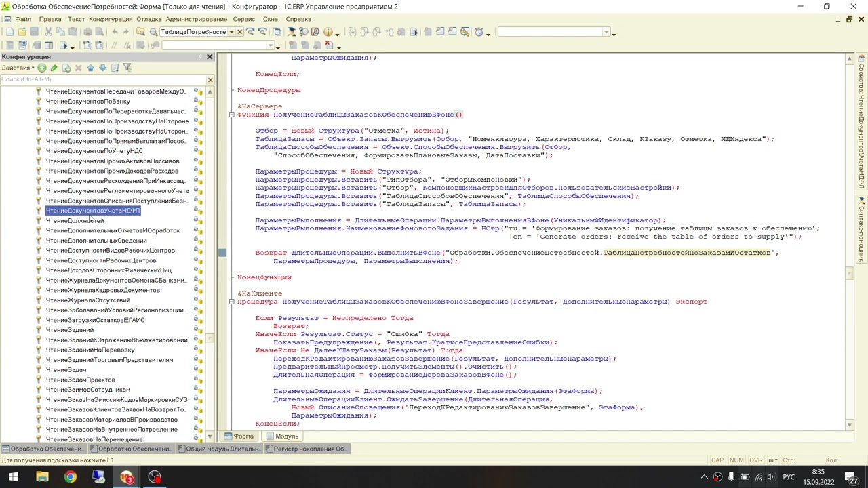Click the green Add object icon in Конфигурация panel

tap(42, 68)
